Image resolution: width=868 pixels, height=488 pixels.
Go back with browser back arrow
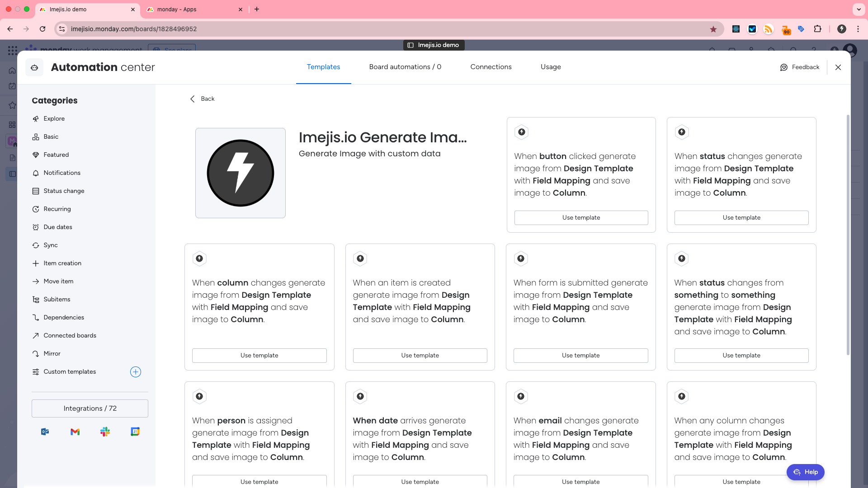10,29
